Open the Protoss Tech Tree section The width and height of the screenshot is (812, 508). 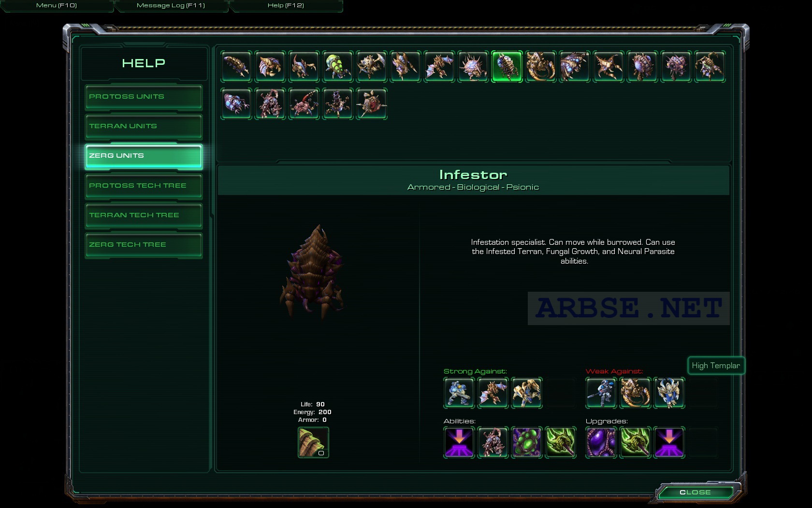(x=144, y=186)
